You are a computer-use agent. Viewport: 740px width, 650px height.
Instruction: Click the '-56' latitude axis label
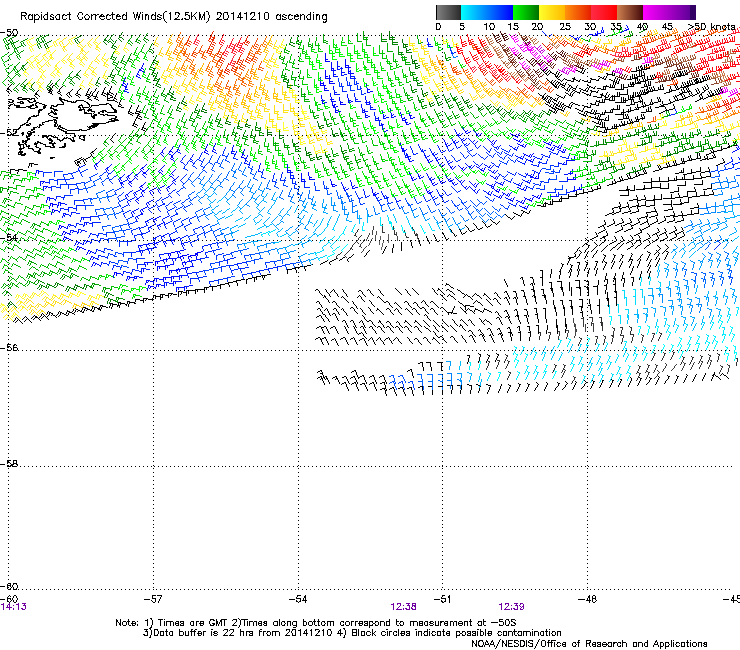point(9,348)
